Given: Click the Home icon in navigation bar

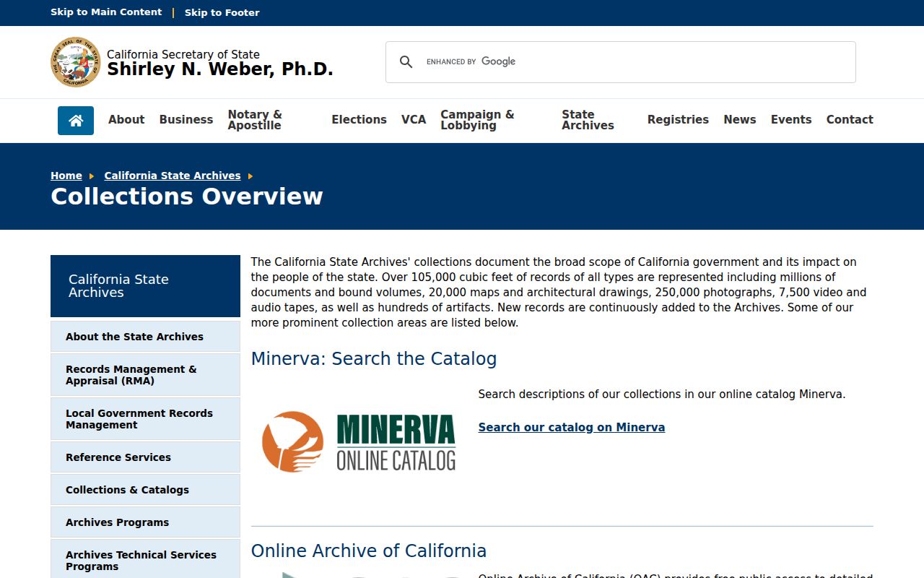Looking at the screenshot, I should [x=76, y=121].
